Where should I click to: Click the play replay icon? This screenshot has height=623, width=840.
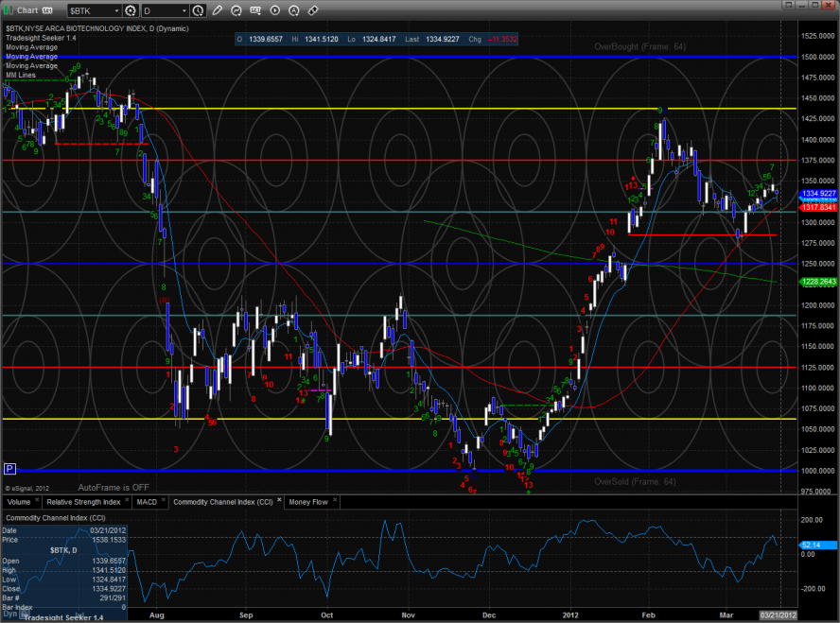pyautogui.click(x=274, y=10)
